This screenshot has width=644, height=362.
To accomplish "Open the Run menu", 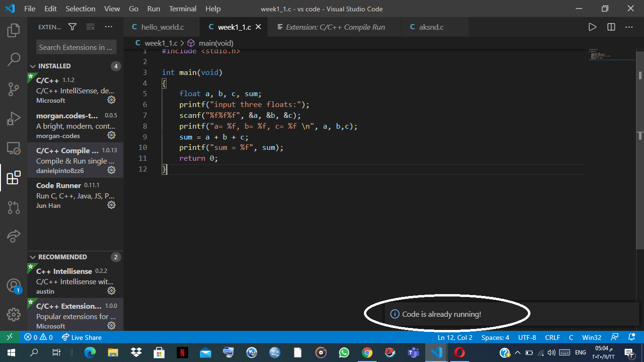I will 154,9.
